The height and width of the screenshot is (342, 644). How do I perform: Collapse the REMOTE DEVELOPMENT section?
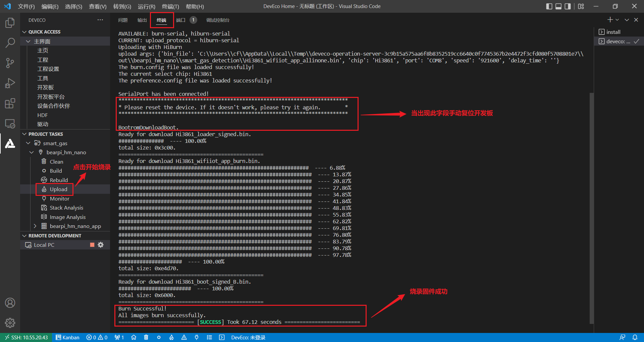[x=24, y=236]
